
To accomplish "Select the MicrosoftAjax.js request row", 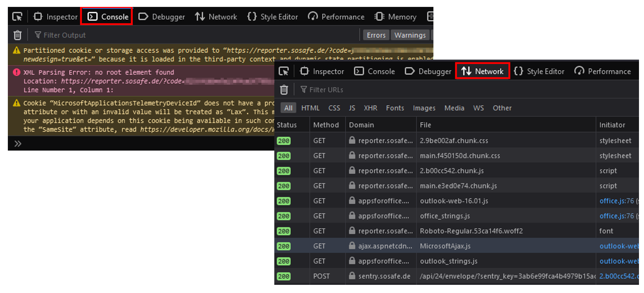I will tap(445, 246).
